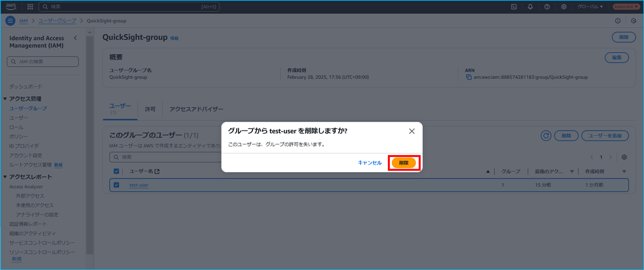The width and height of the screenshot is (644, 270).
Task: Open ルートアクセス管理 in the sidebar
Action: (30, 165)
